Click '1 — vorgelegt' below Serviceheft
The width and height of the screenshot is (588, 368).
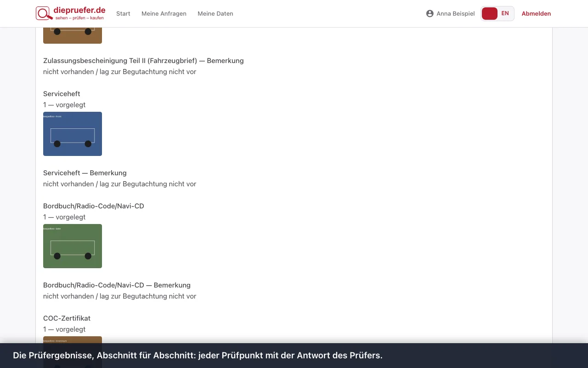click(x=64, y=105)
